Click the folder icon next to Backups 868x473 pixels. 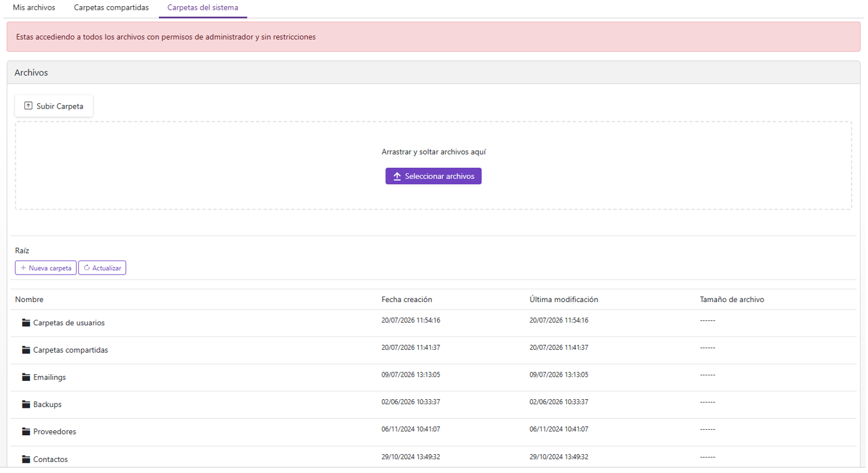(26, 404)
